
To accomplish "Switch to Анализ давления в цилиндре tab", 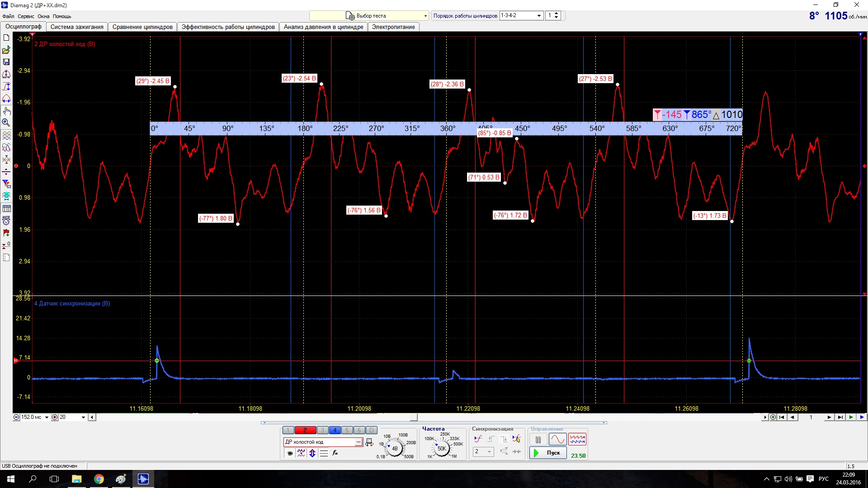I will pos(323,27).
